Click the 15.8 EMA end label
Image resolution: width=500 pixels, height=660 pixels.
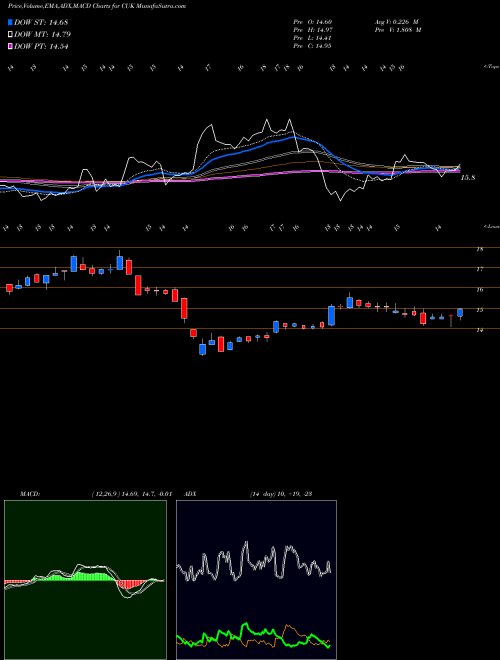pos(468,178)
